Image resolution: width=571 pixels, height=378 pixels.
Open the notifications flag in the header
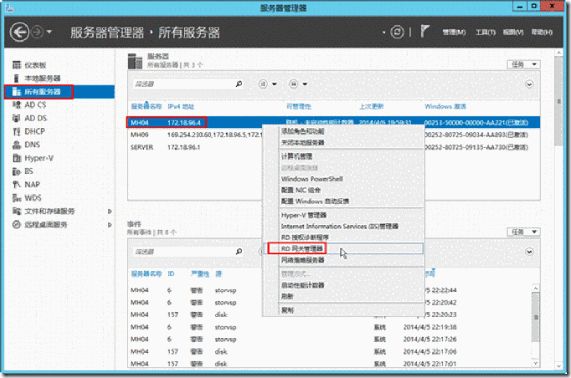(424, 31)
